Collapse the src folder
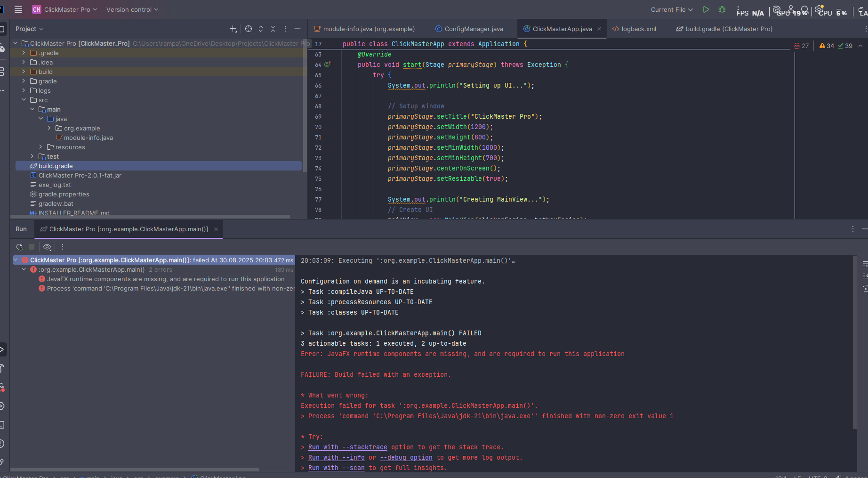The height and width of the screenshot is (478, 868). click(x=24, y=100)
